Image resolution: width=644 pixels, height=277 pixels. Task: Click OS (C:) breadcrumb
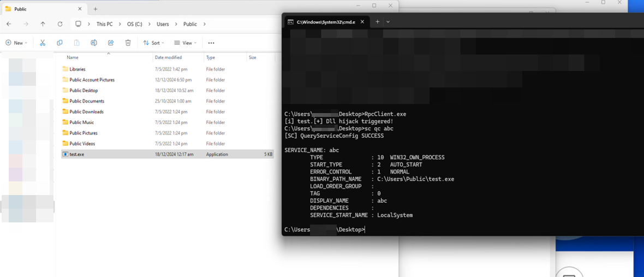pyautogui.click(x=135, y=24)
